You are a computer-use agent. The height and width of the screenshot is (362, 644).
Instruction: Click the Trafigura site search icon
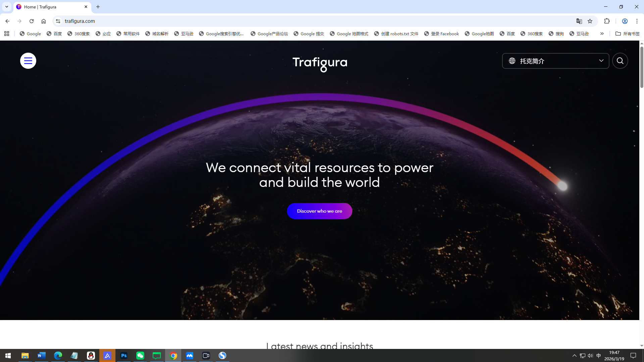[x=620, y=61]
